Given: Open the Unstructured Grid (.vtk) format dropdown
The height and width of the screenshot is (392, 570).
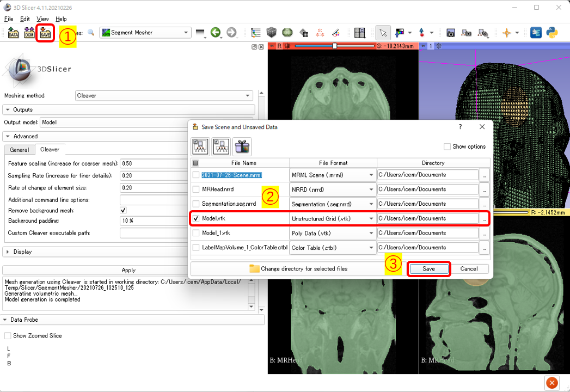Looking at the screenshot, I should (333, 218).
